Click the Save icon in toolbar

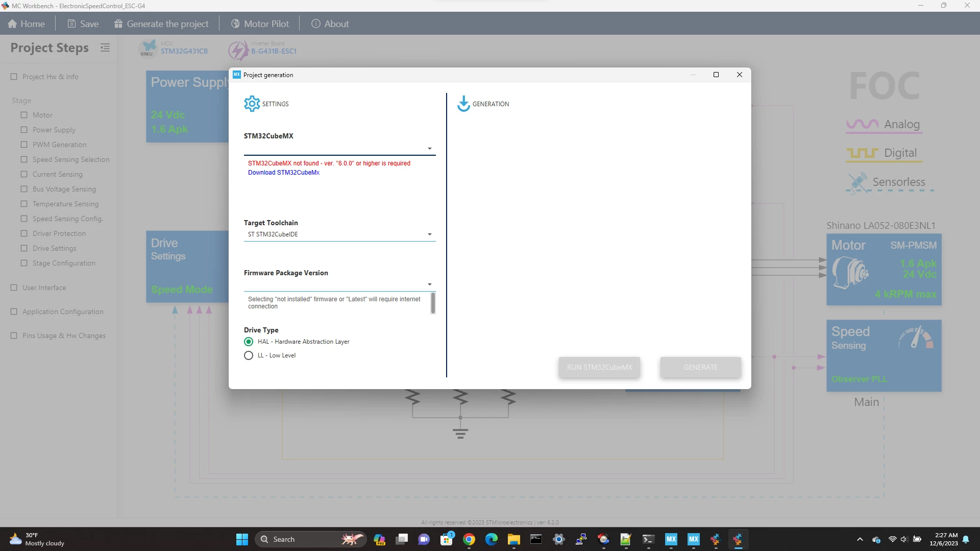71,24
